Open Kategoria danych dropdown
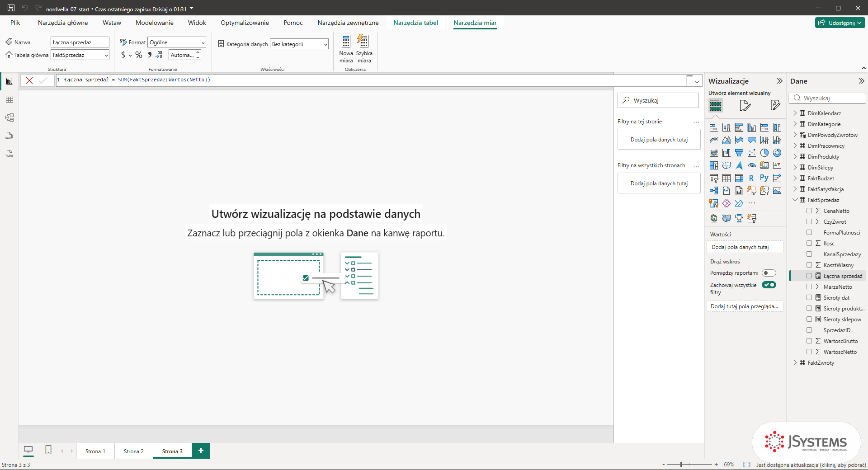Screen dimensions: 868x470 click(299, 44)
